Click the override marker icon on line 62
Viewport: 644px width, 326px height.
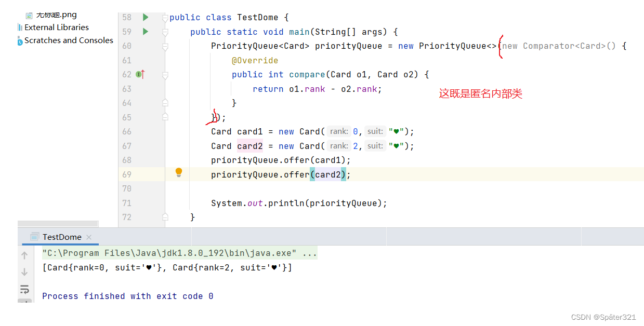tap(140, 75)
